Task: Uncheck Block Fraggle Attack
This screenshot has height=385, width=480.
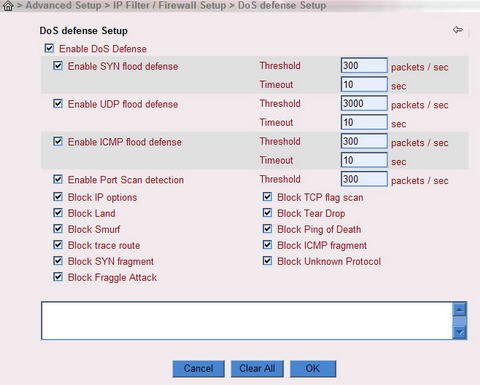Action: pos(58,277)
